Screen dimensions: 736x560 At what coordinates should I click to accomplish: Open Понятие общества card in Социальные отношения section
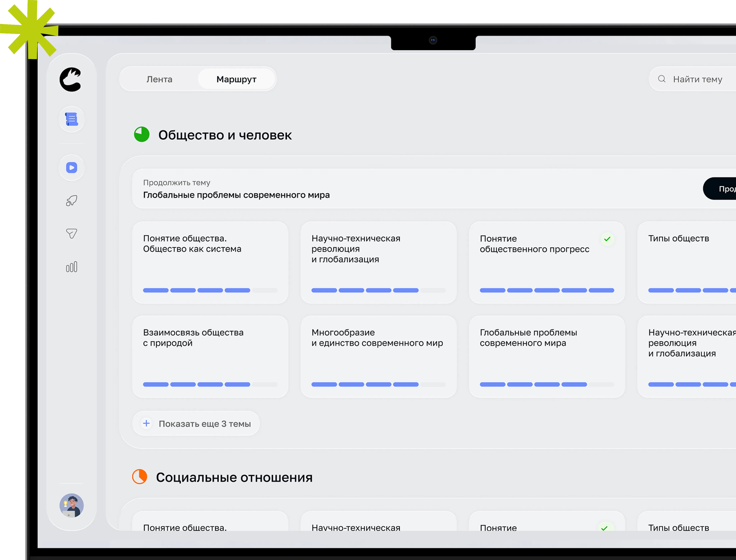point(210,521)
